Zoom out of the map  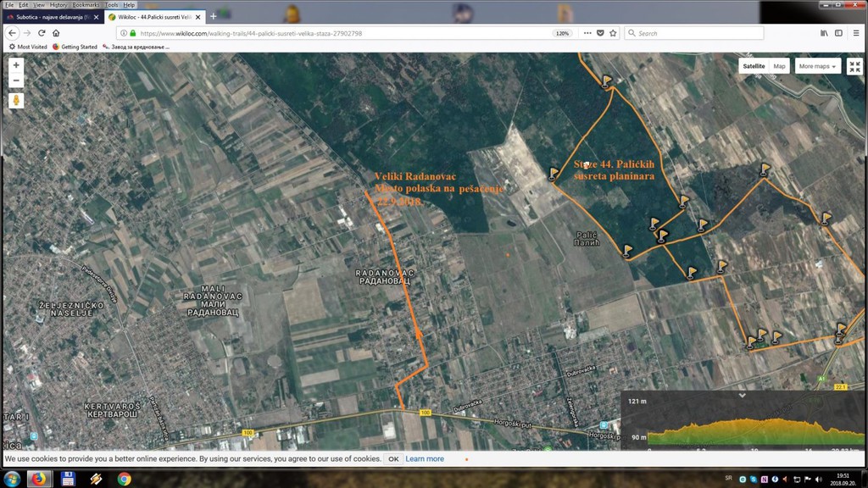pyautogui.click(x=16, y=80)
